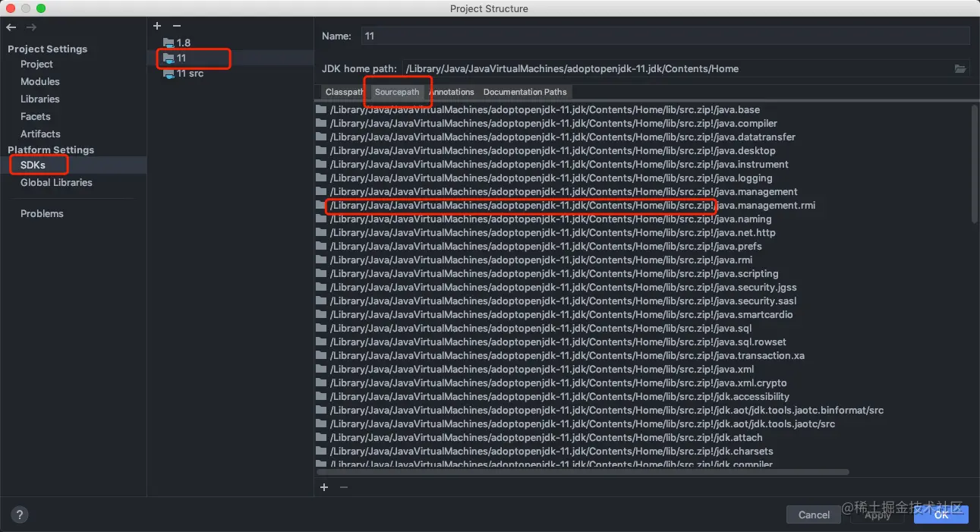Click the folder icon beside the java.compiler path
This screenshot has width=980, height=532.
coord(321,123)
